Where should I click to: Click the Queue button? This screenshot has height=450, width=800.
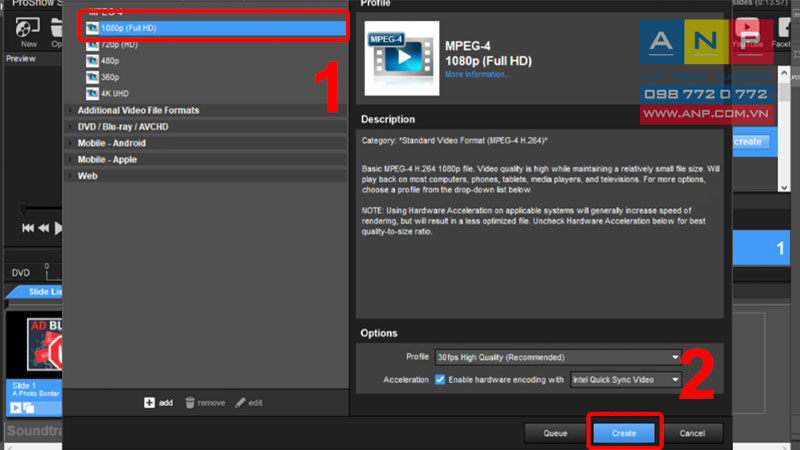(x=555, y=433)
